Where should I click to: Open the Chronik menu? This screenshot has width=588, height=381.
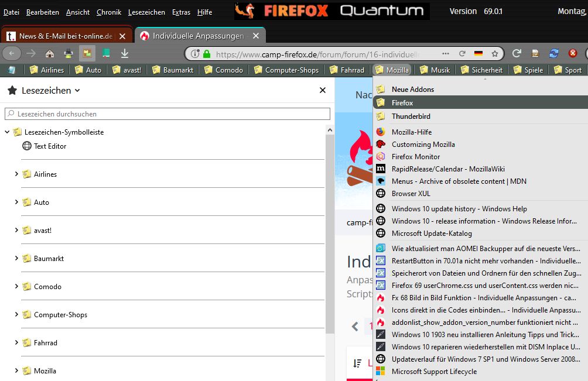pos(109,12)
